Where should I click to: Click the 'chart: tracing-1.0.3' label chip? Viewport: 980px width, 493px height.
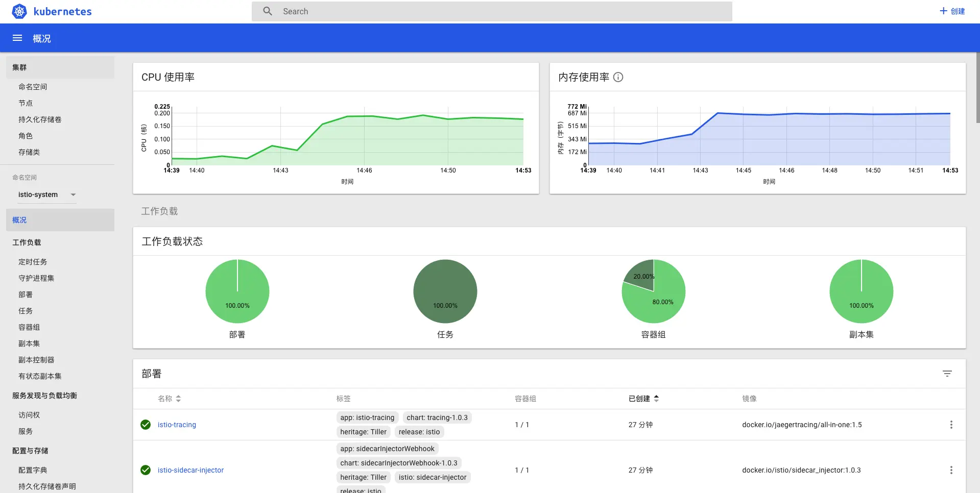(437, 417)
